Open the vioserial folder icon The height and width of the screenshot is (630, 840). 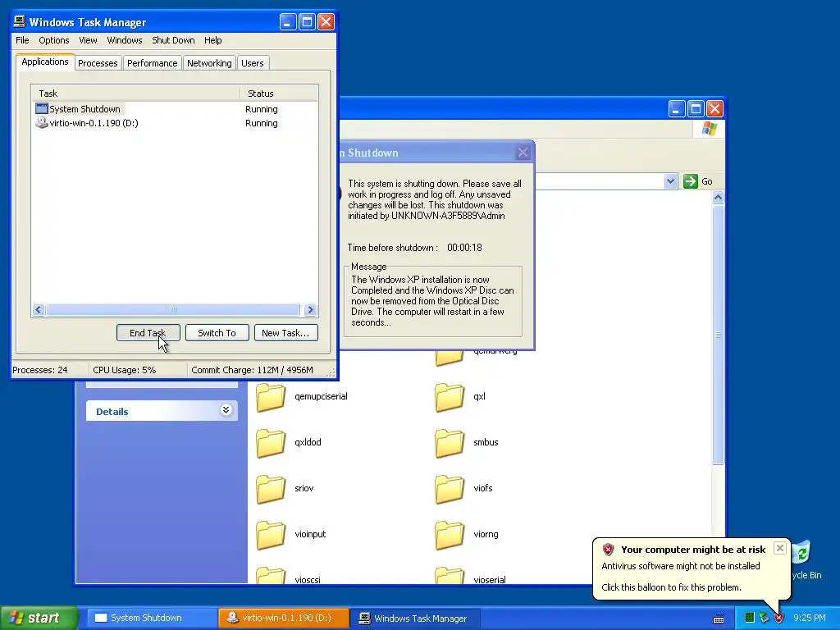point(449,575)
